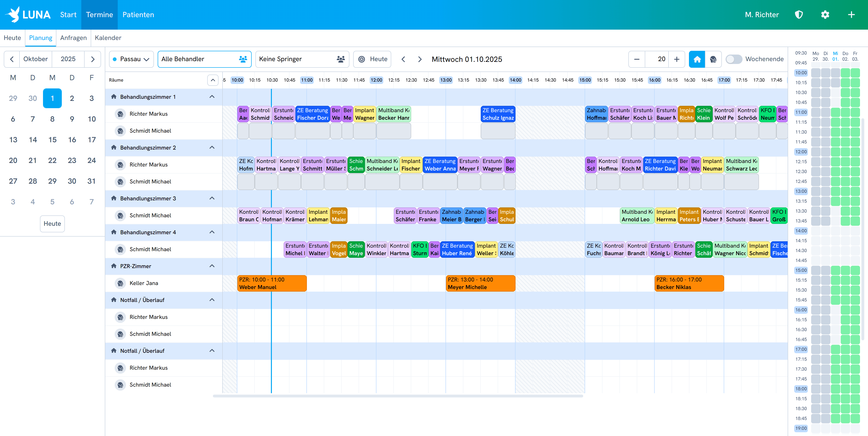Click the Keine Springer group icon
This screenshot has height=436, width=868.
tap(341, 59)
